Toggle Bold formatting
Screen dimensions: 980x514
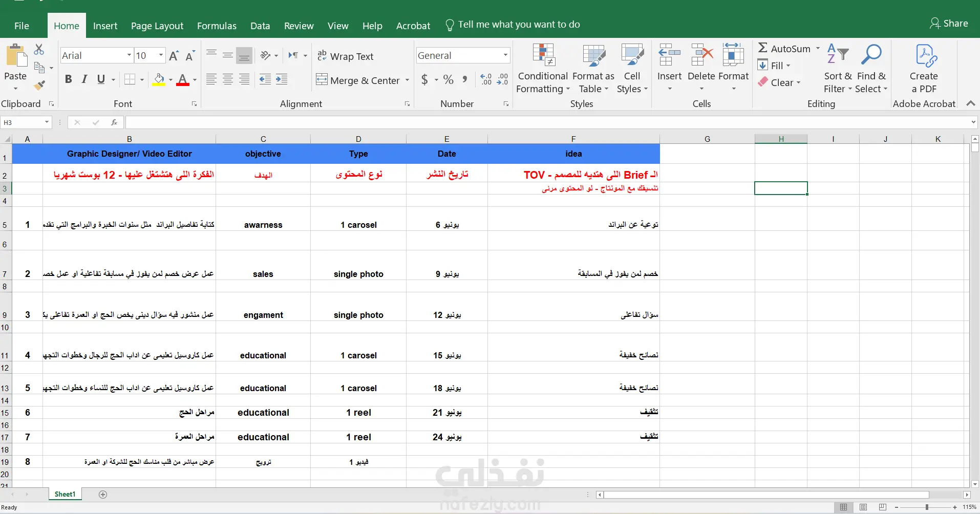(x=69, y=79)
